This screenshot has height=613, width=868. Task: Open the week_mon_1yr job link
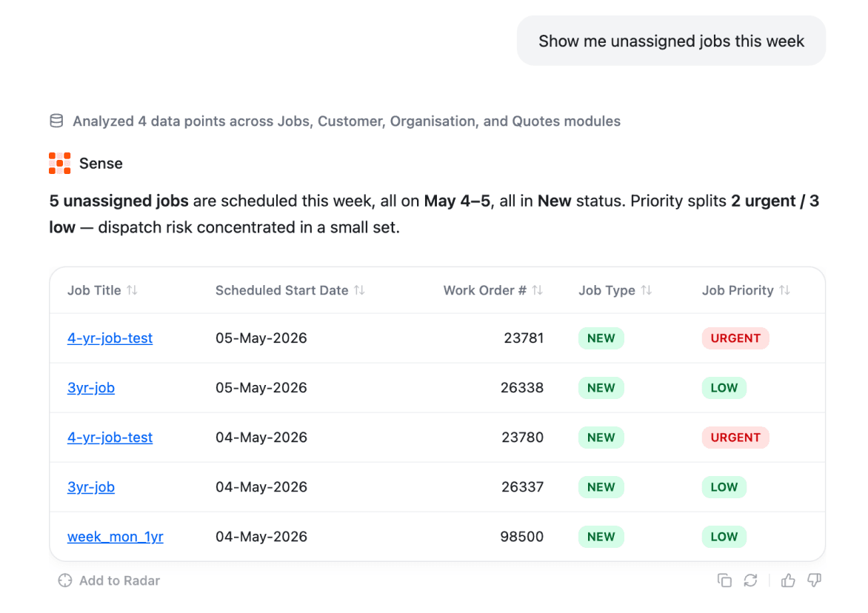[115, 537]
